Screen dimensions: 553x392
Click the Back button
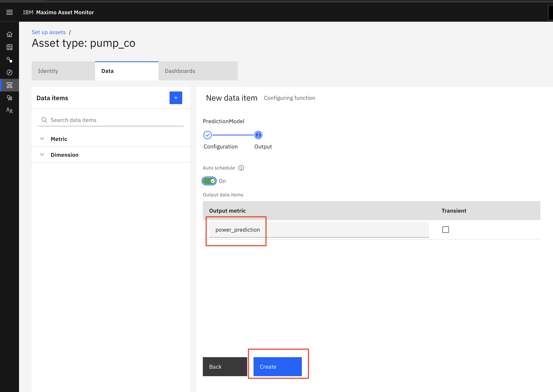(x=225, y=366)
